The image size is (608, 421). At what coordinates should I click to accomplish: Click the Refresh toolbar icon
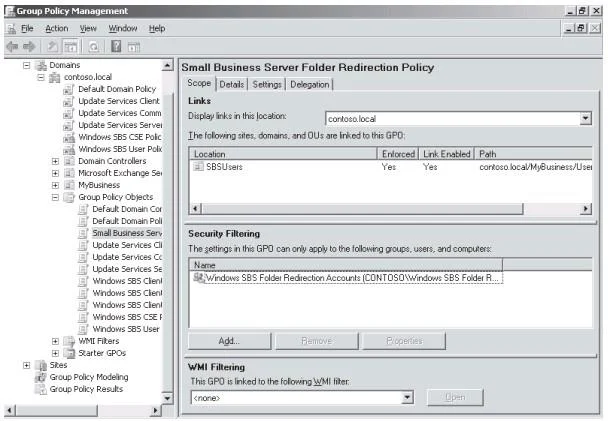pyautogui.click(x=93, y=47)
